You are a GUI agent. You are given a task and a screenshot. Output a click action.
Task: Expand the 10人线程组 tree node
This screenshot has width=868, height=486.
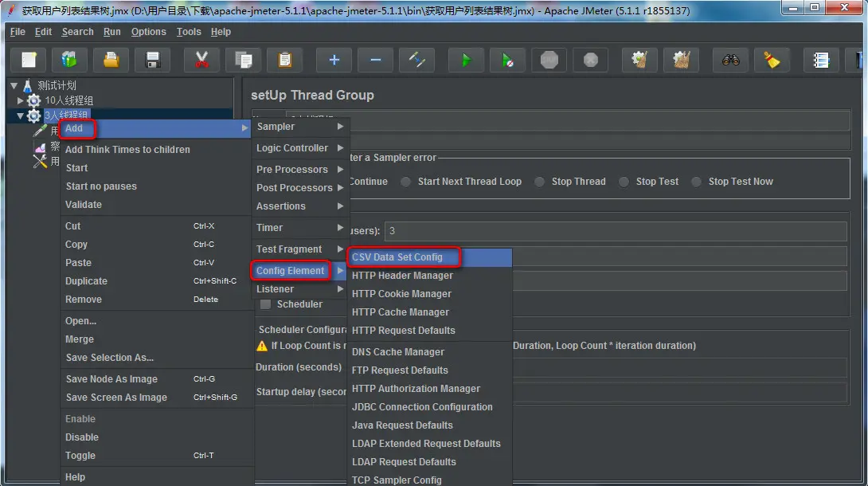coord(21,100)
